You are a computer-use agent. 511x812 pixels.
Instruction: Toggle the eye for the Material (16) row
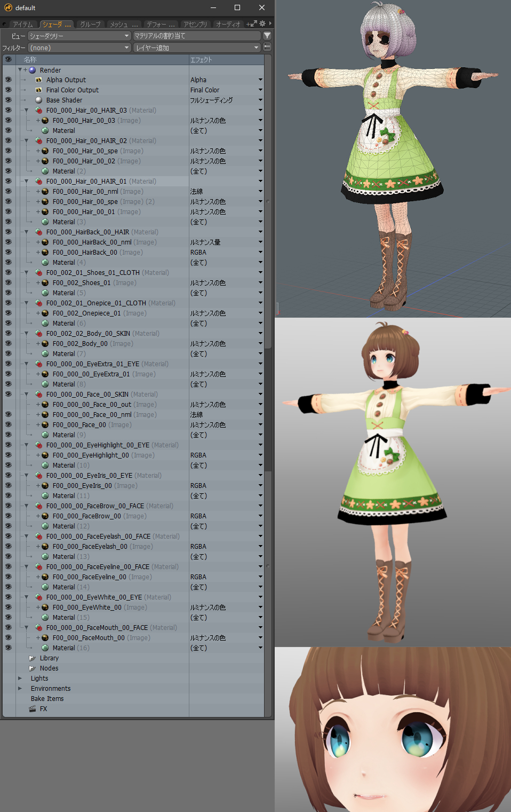[x=8, y=648]
